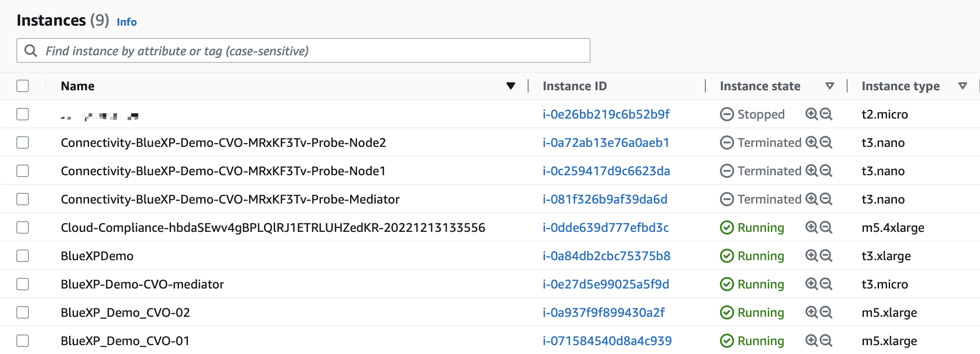Viewport: 980px width, 354px height.
Task: Click zoom-out icon on BlueXP_Demo_CVO-02 row
Action: click(826, 312)
